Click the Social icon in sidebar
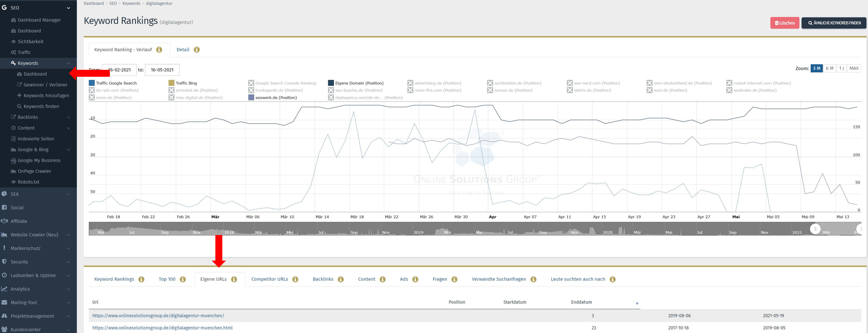868x333 pixels. click(x=4, y=208)
